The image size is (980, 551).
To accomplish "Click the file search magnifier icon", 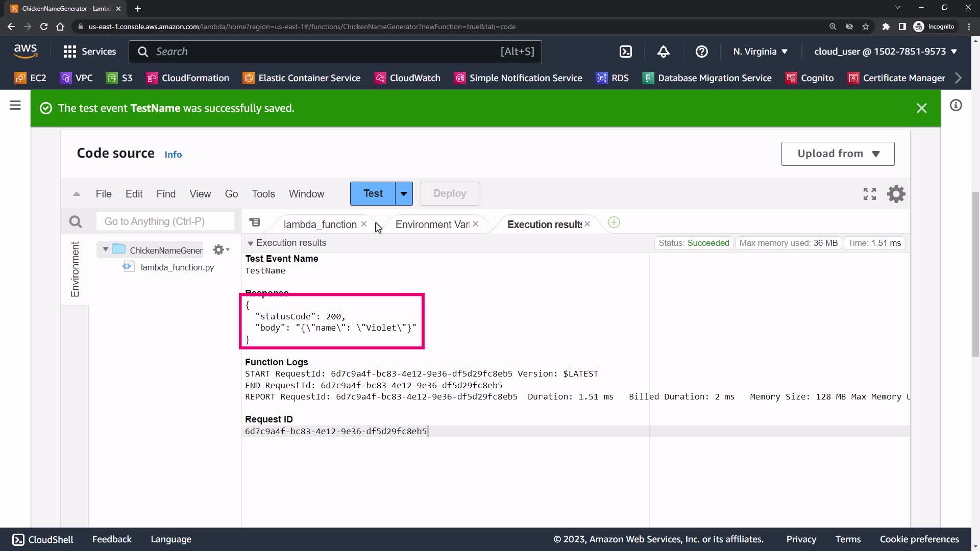I will coord(76,221).
